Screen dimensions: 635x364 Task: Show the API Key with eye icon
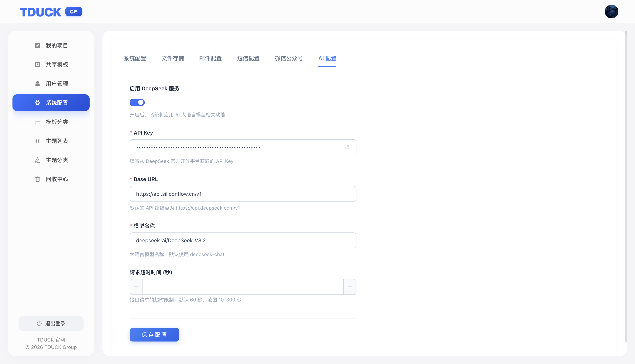click(348, 147)
